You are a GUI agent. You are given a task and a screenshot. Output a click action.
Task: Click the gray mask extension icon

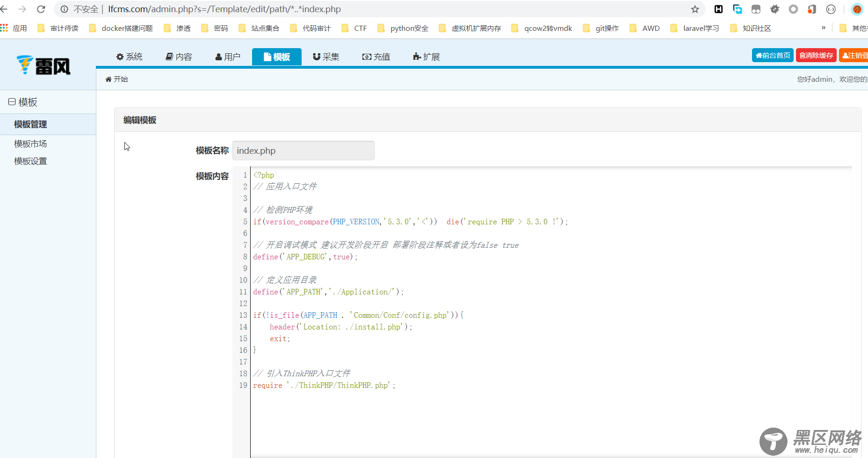tap(756, 9)
